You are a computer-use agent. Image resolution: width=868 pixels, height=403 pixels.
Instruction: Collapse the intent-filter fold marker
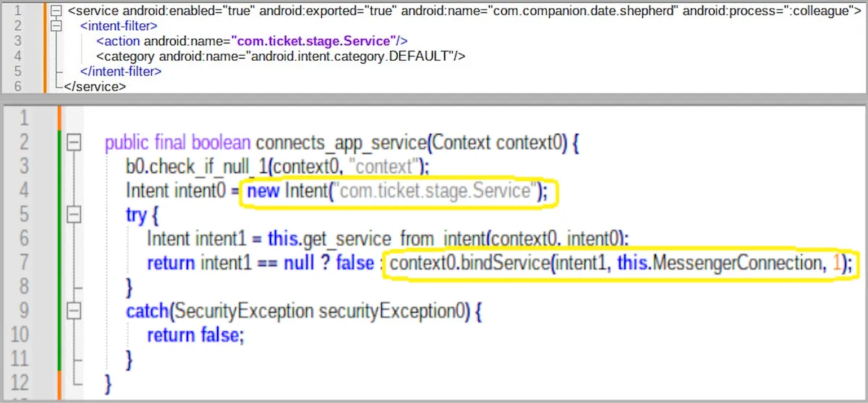pos(56,26)
